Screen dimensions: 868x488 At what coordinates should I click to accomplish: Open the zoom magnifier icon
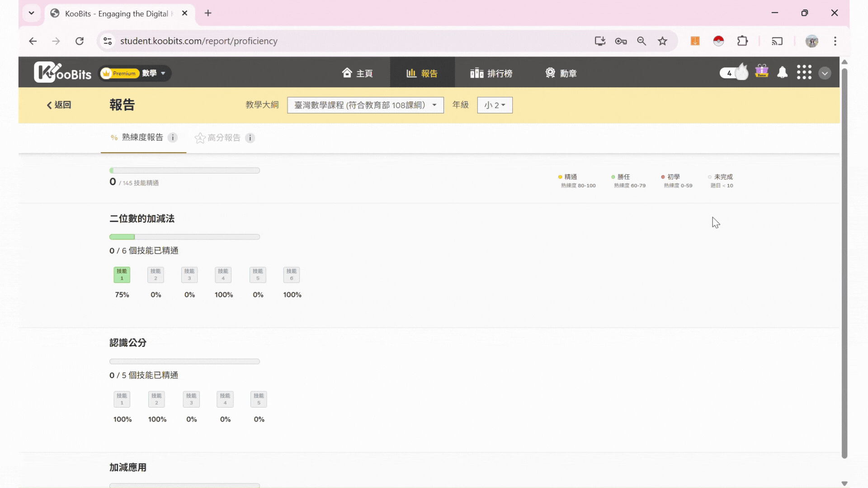(642, 41)
